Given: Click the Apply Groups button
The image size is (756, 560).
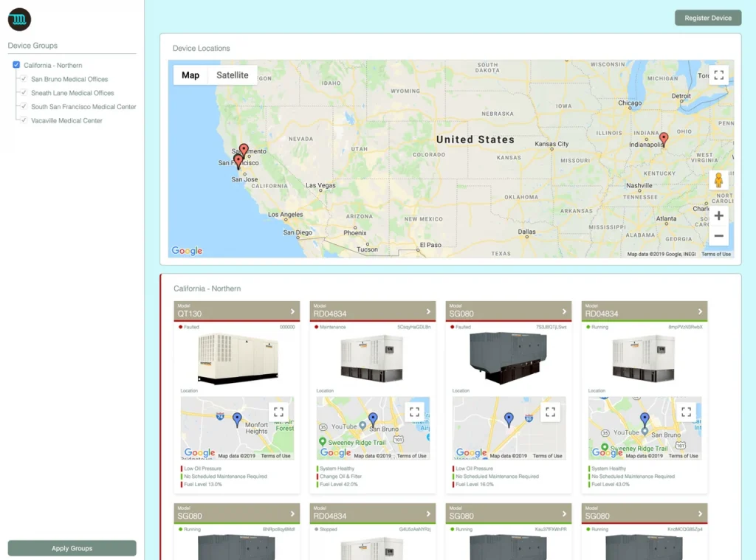Looking at the screenshot, I should click(72, 548).
